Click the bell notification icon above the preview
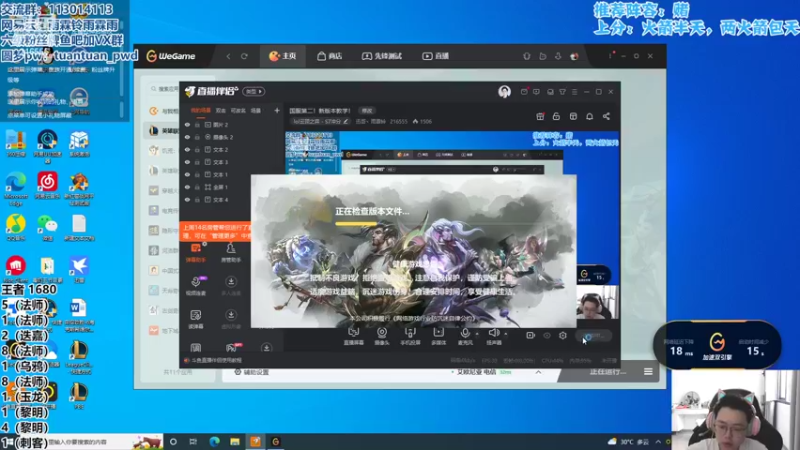800x450 pixels. point(589,116)
